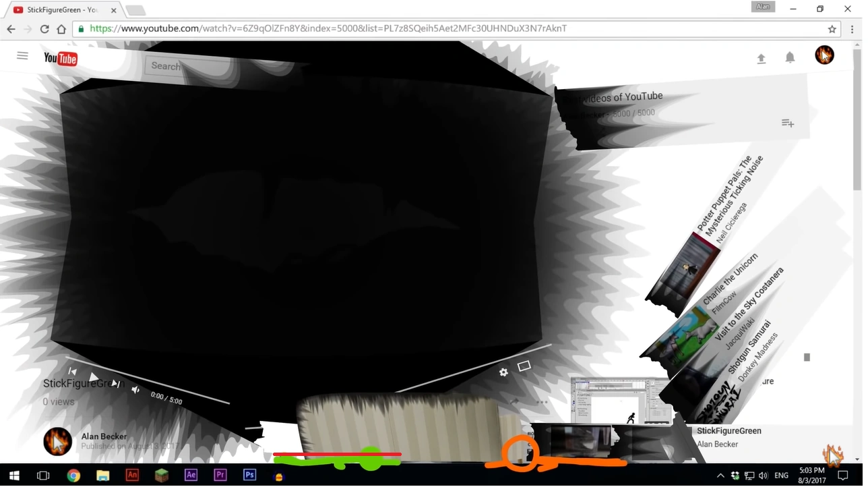Image resolution: width=868 pixels, height=487 pixels.
Task: Select the '0 views' count
Action: click(x=59, y=402)
